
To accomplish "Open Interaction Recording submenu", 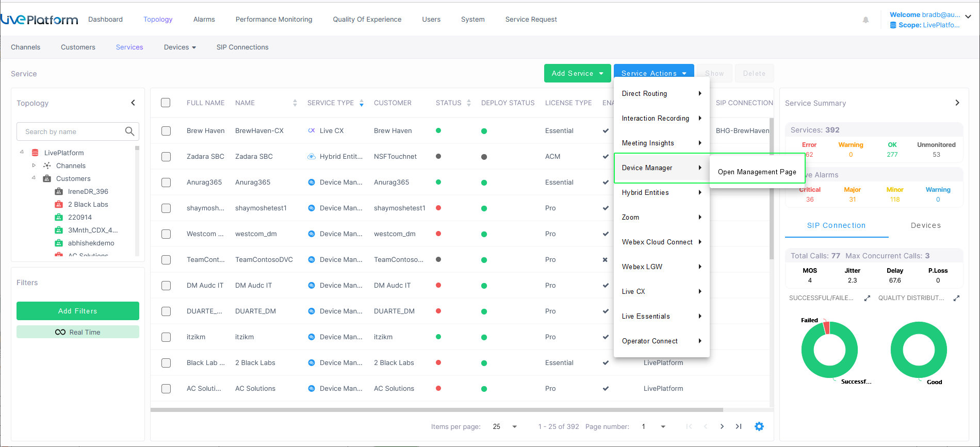I will click(662, 118).
